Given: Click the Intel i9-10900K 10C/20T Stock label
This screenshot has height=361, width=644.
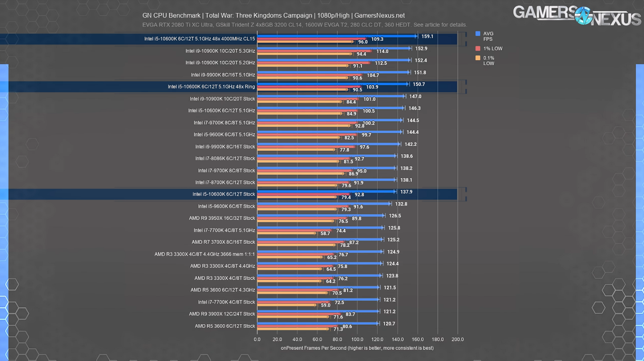Looking at the screenshot, I should tap(222, 99).
